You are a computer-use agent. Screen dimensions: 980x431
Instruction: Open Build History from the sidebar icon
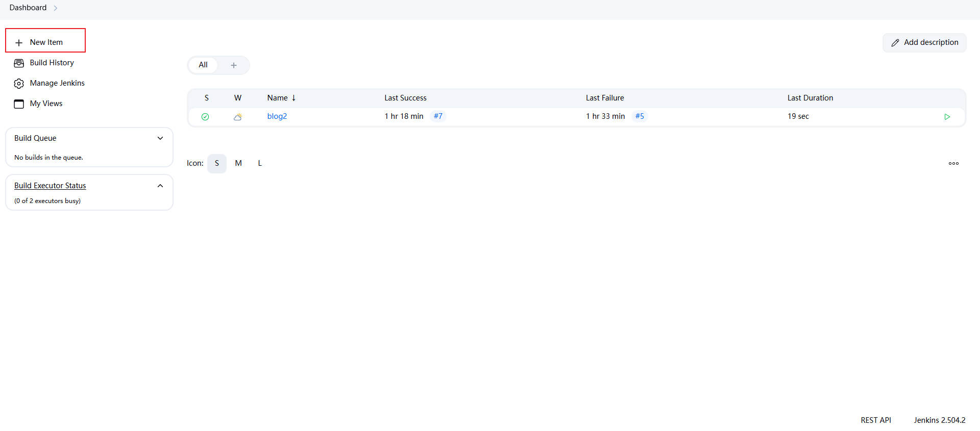pos(19,63)
